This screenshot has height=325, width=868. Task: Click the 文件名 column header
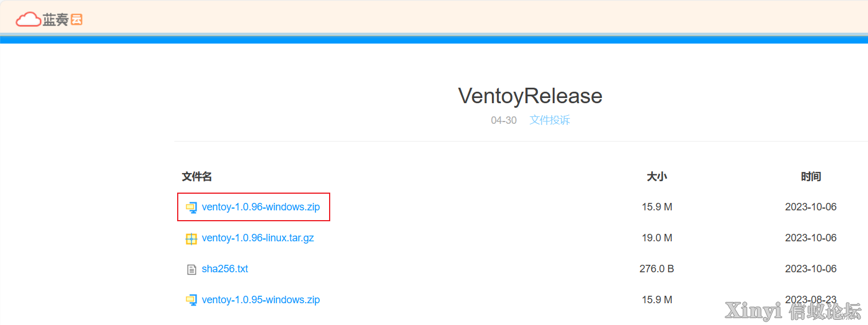pyautogui.click(x=197, y=177)
